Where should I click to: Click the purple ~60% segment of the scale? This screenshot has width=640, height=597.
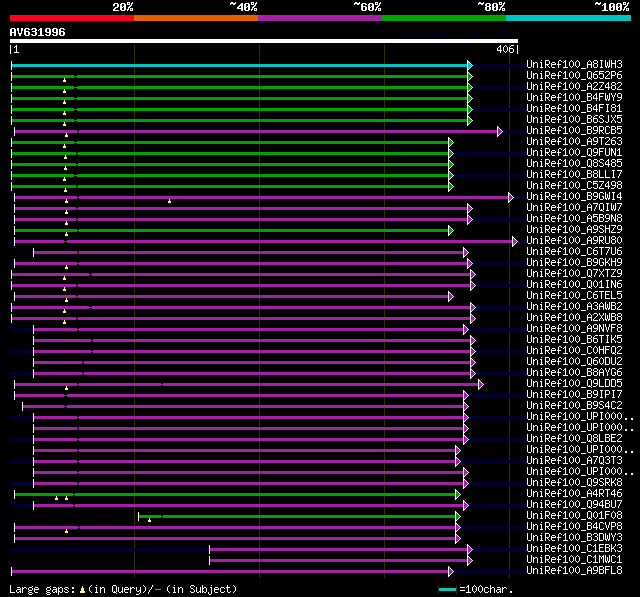pos(320,18)
